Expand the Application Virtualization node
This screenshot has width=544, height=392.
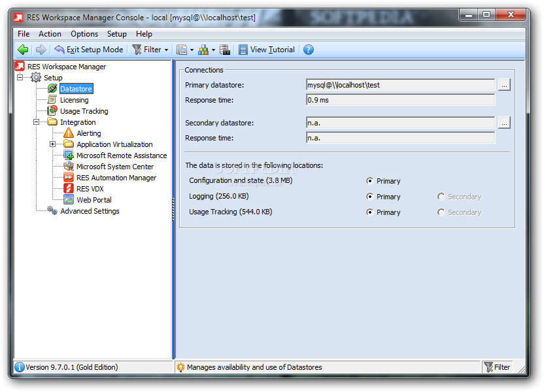tap(53, 144)
